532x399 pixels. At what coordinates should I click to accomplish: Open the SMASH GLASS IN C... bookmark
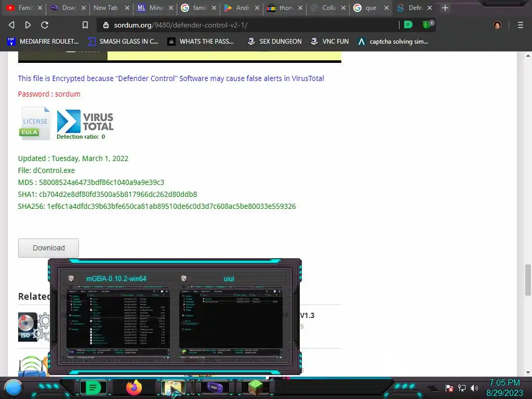point(123,42)
